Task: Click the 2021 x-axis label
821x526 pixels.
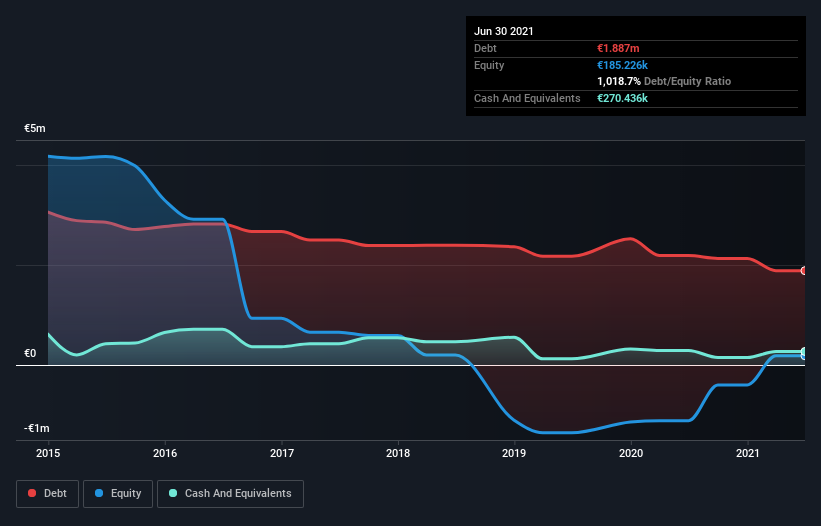Action: pos(748,453)
